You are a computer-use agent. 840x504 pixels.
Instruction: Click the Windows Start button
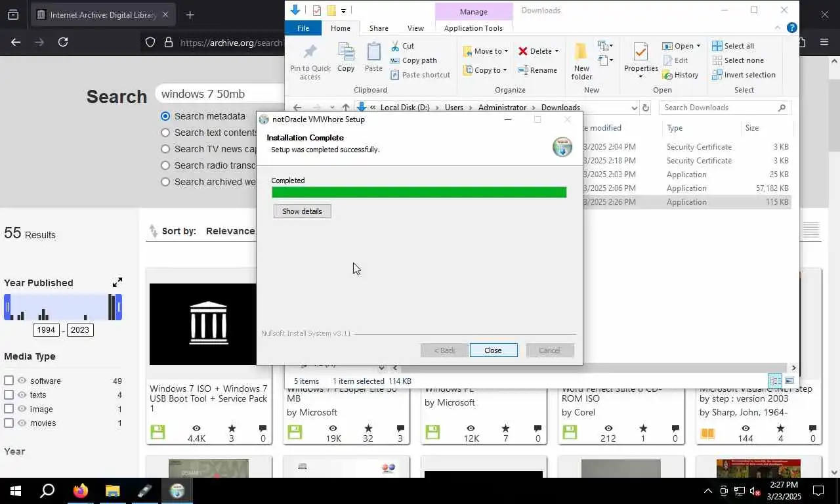[x=16, y=491]
